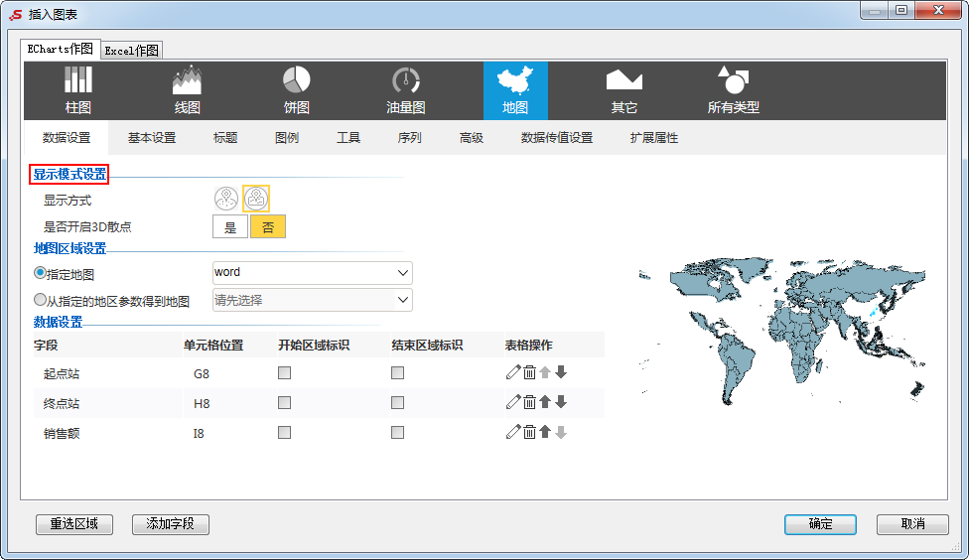Click the G8 cell position value
Viewport: 969px width, 560px height.
[x=202, y=374]
